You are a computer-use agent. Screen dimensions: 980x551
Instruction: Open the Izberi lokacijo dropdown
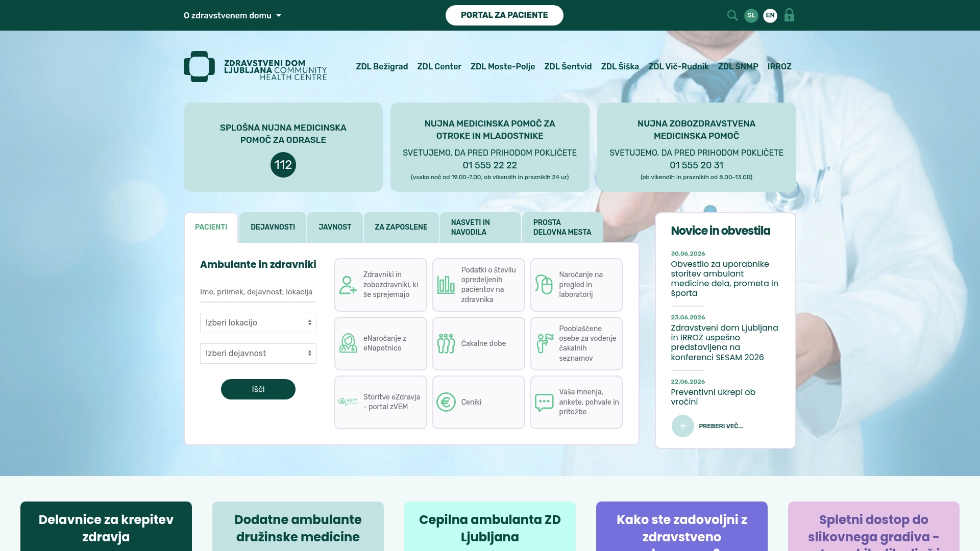[258, 323]
